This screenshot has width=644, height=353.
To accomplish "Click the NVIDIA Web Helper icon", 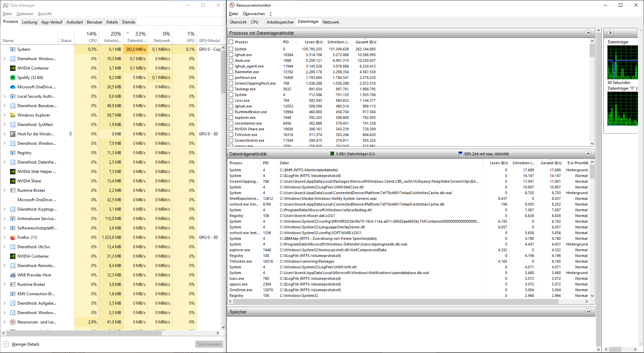I will [13, 172].
